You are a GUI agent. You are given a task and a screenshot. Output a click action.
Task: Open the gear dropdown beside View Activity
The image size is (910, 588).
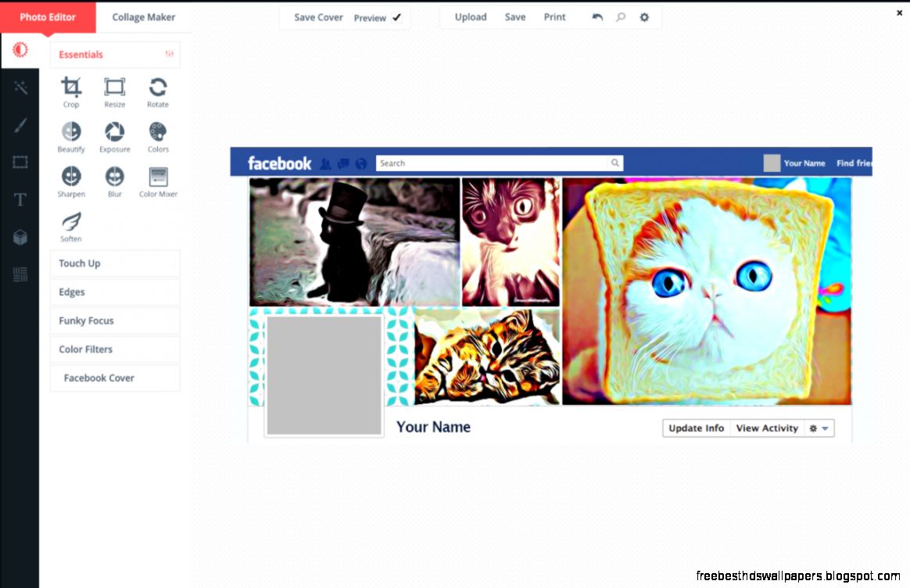point(819,428)
